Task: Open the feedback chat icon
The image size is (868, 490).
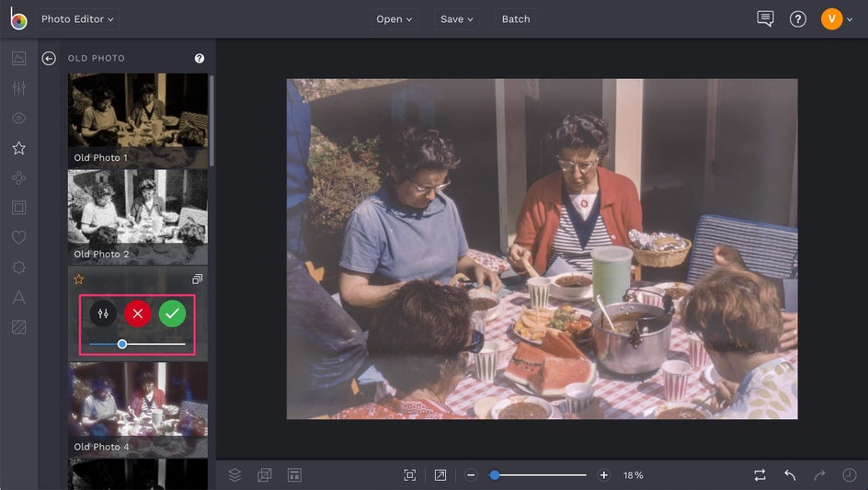Action: coord(765,18)
